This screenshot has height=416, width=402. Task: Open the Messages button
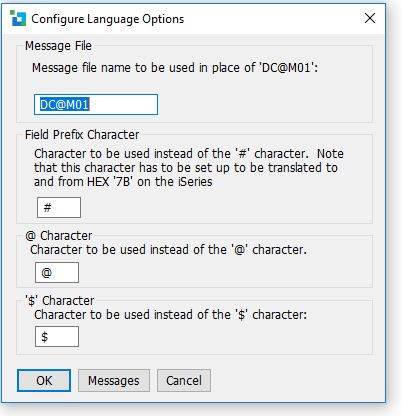(114, 380)
